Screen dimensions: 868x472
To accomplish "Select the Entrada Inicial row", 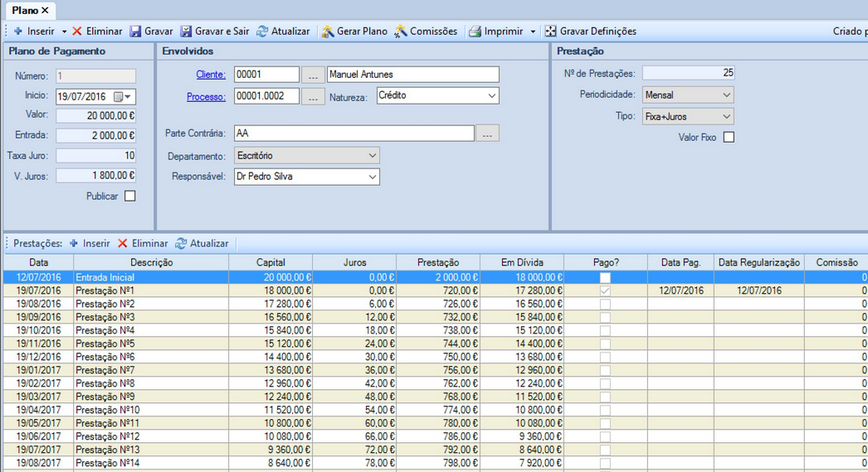I will pos(435,277).
